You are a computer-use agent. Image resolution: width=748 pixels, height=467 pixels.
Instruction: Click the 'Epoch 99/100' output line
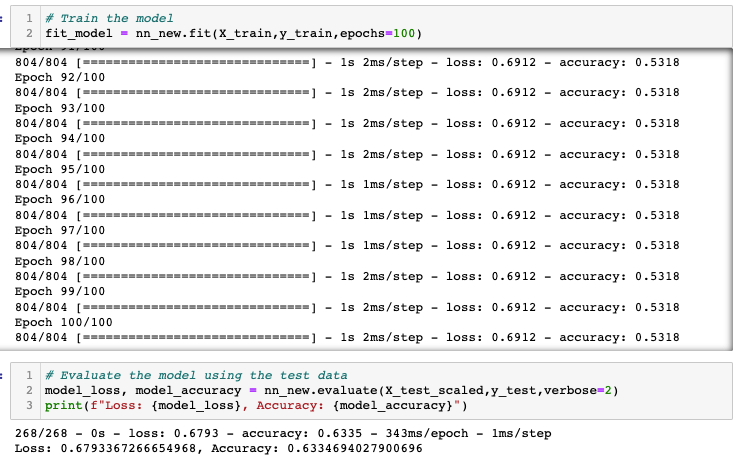[60, 291]
